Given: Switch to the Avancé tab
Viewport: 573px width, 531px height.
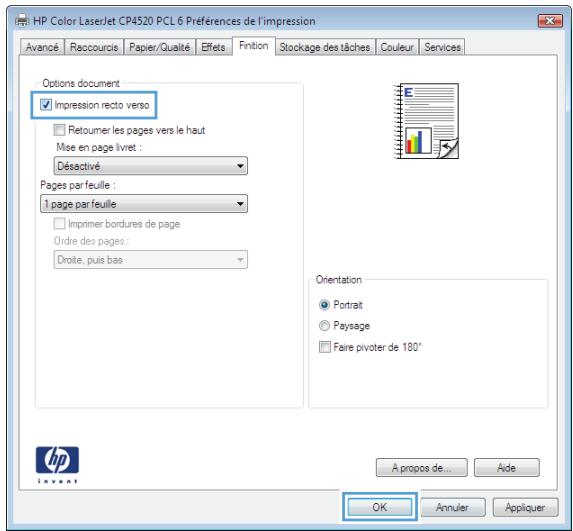Looking at the screenshot, I should 42,47.
